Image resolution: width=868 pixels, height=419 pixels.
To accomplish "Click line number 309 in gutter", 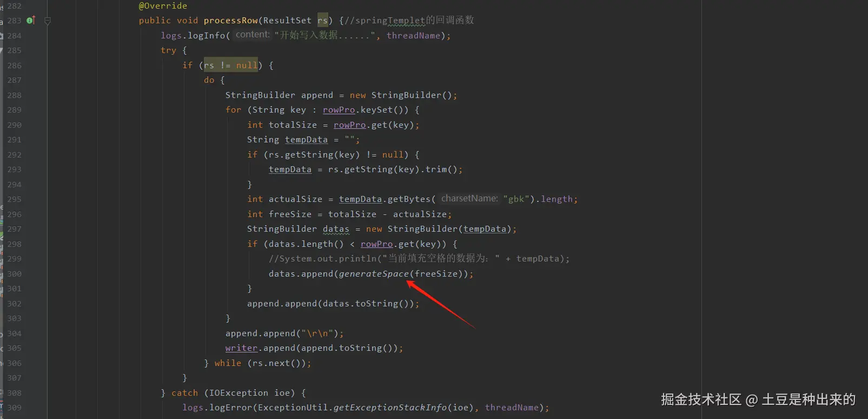I will [14, 408].
